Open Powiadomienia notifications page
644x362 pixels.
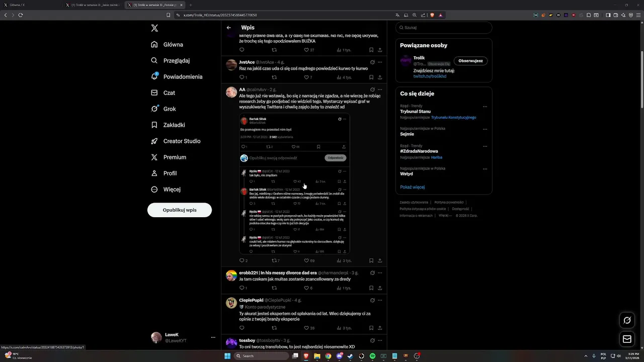[x=177, y=76]
